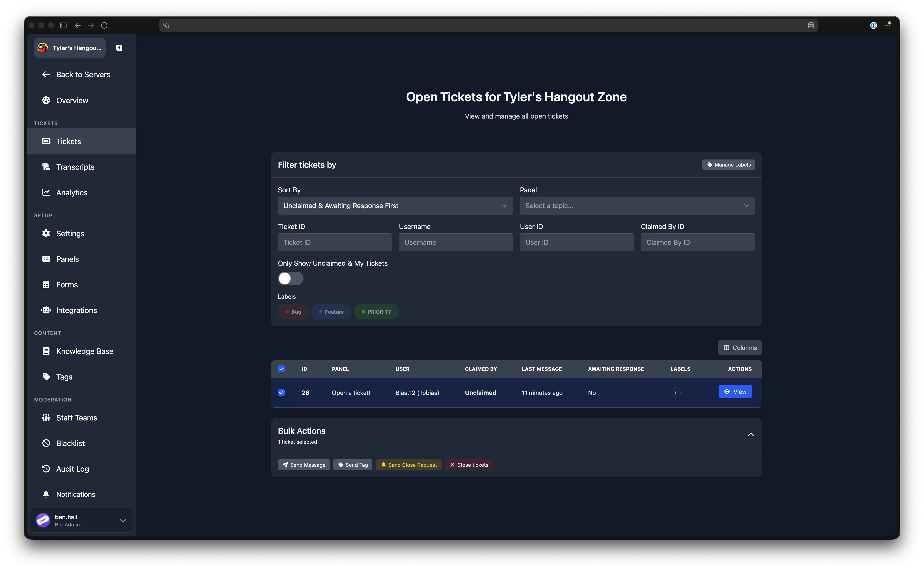Go to Transcripts page

click(82, 167)
